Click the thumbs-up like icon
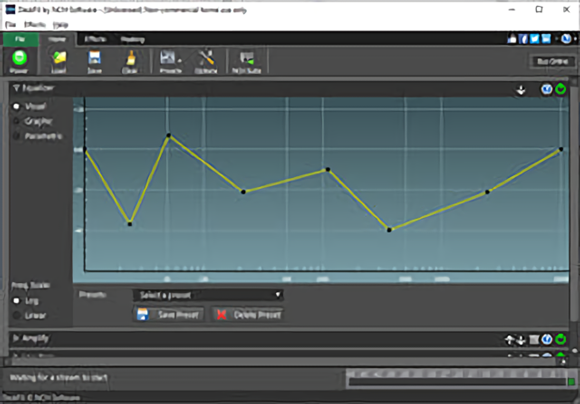This screenshot has width=580, height=404. pyautogui.click(x=512, y=38)
